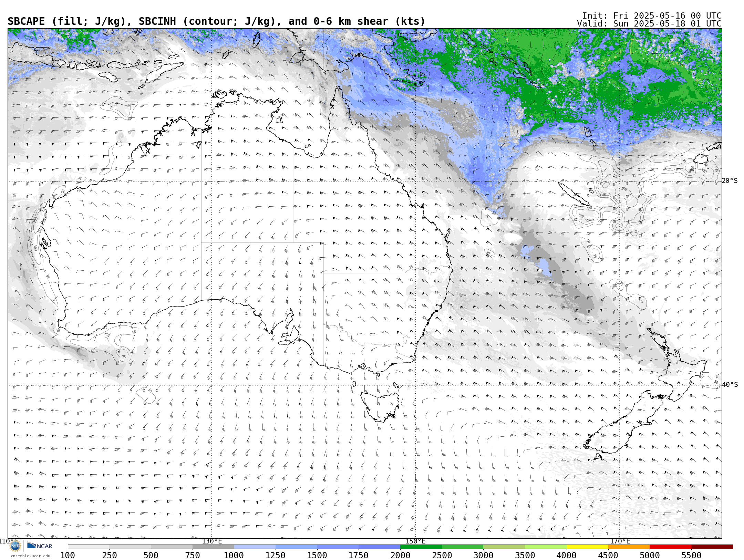Click the colorbar label 1500

tap(317, 556)
